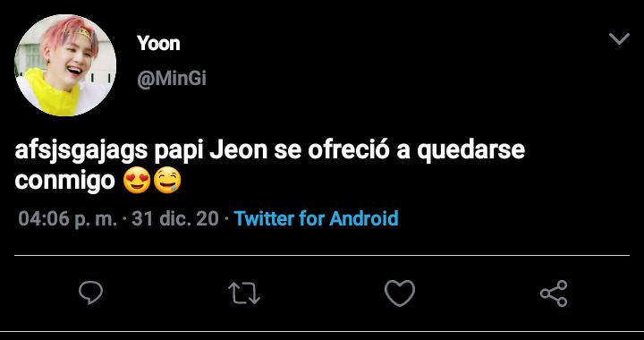Like the tweet with the heart icon

[x=400, y=293]
